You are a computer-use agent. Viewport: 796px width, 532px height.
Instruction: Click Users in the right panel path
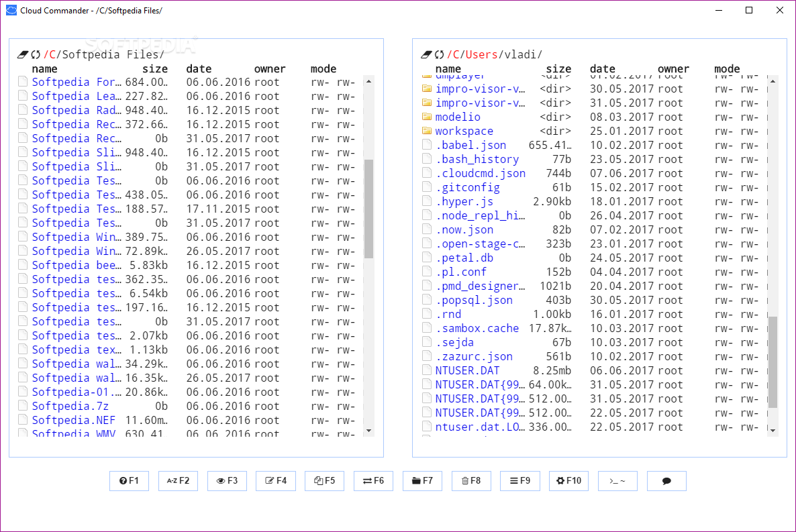(x=481, y=54)
